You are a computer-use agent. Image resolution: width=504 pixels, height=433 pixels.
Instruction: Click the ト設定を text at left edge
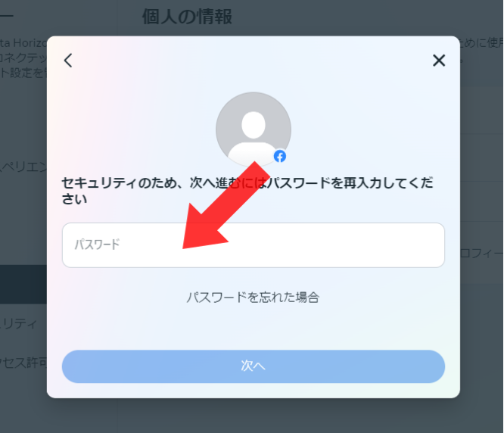(x=23, y=73)
